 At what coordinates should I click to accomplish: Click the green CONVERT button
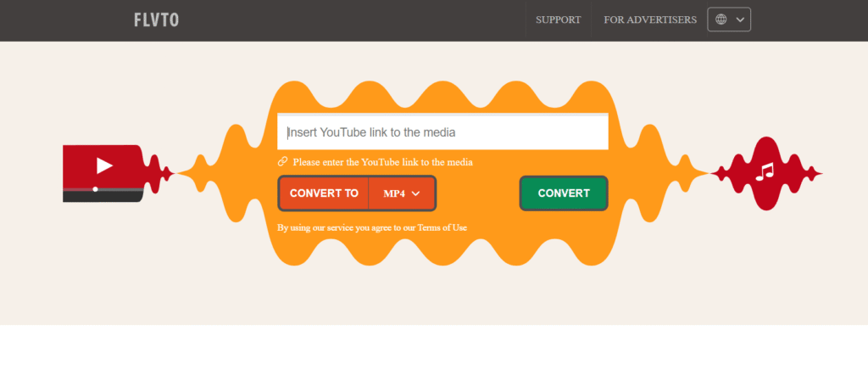pyautogui.click(x=564, y=193)
